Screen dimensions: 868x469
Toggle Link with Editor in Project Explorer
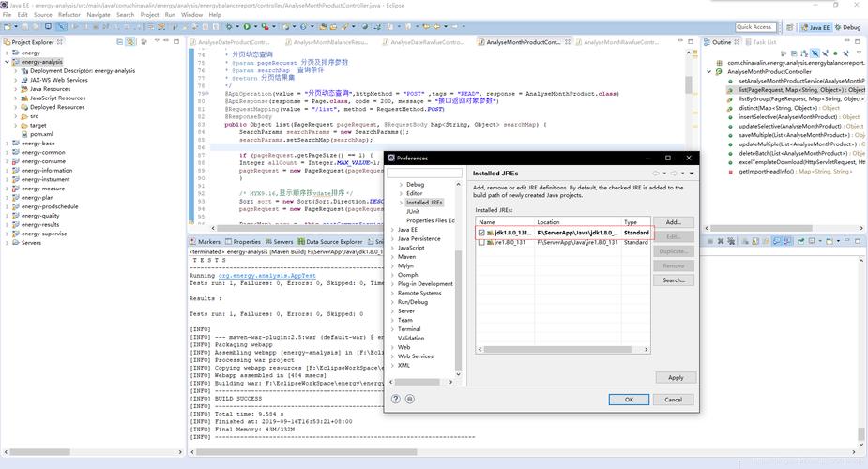pyautogui.click(x=130, y=41)
